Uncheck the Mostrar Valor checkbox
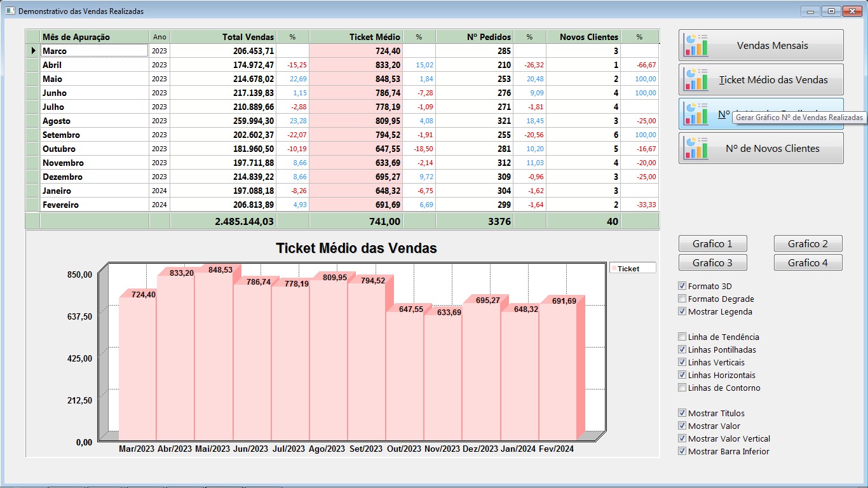The image size is (868, 488). tap(682, 426)
